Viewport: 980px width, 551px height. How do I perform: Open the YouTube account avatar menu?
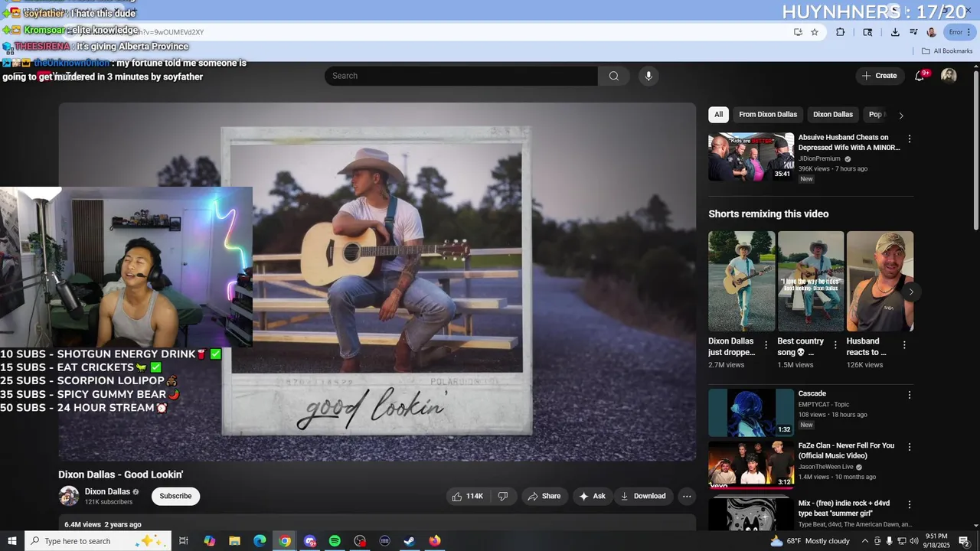[949, 76]
